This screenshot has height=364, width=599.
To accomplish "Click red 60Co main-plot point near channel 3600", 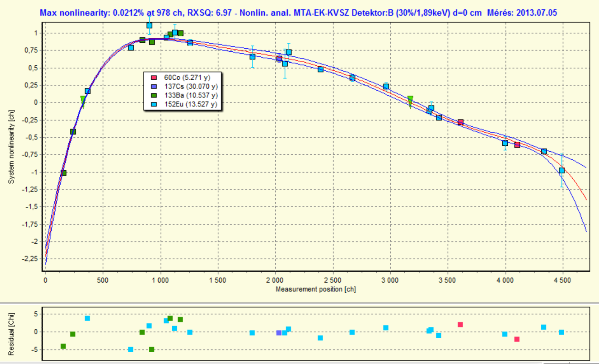I will (460, 122).
